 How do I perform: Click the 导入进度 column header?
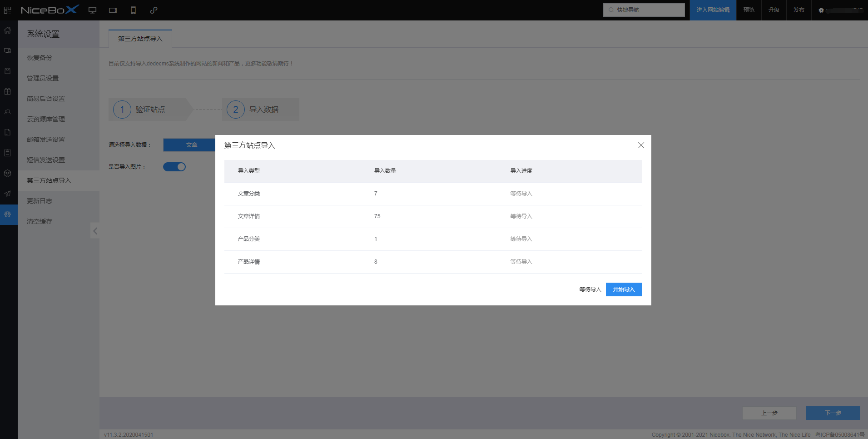pos(521,171)
